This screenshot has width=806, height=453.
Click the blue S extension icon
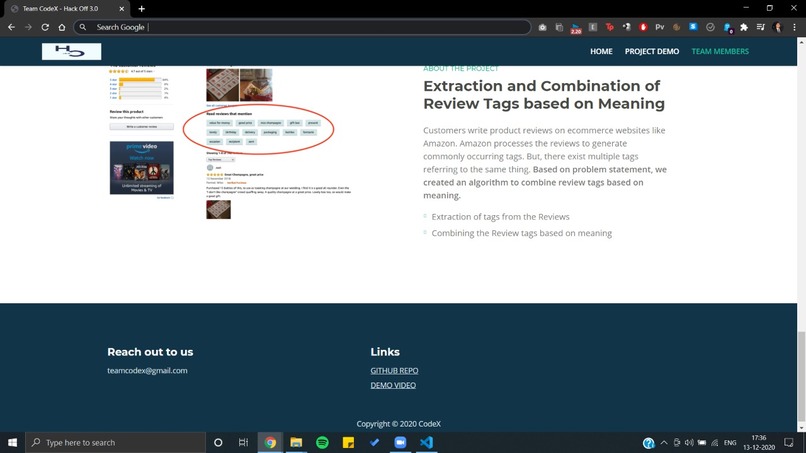[x=693, y=27]
